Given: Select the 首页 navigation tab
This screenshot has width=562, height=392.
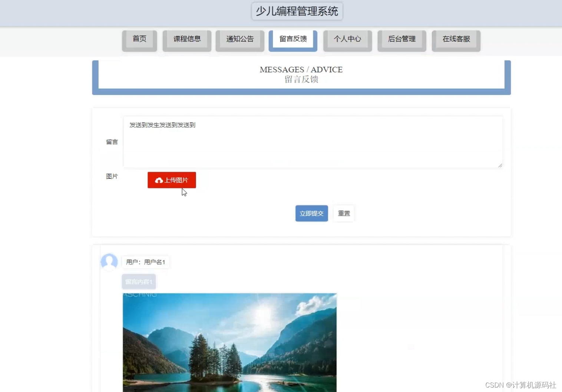Looking at the screenshot, I should pyautogui.click(x=139, y=39).
